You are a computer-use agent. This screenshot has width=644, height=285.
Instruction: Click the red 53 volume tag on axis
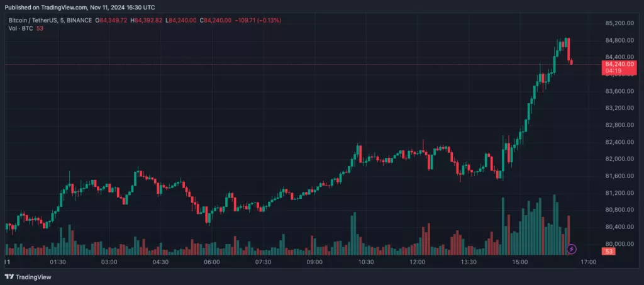[x=609, y=251]
